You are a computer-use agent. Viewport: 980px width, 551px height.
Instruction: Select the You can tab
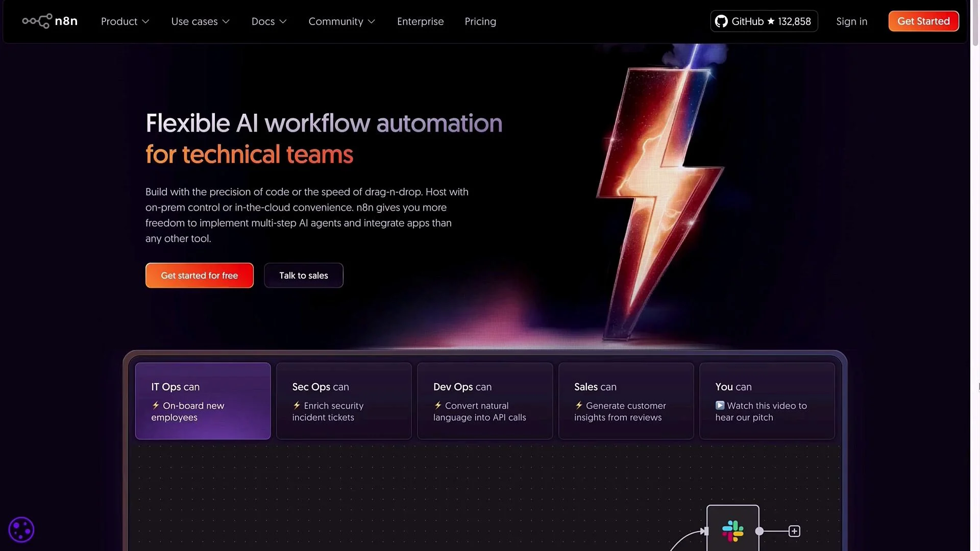point(767,401)
